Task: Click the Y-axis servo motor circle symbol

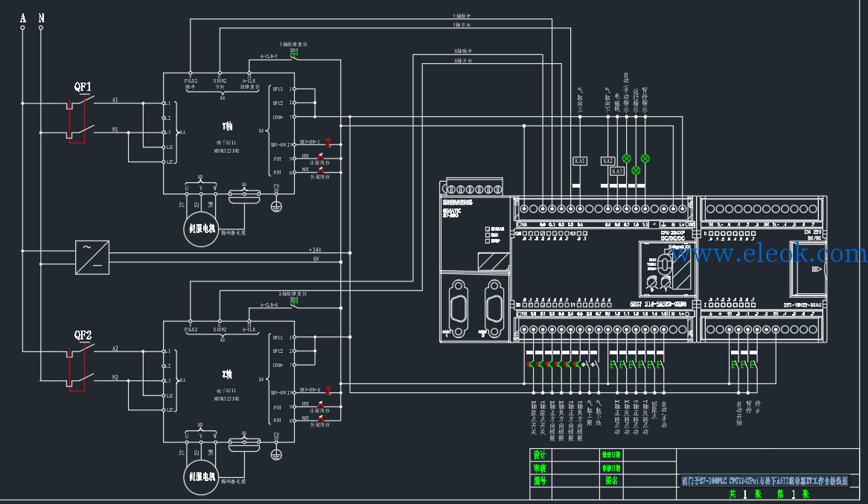Action: (x=201, y=229)
